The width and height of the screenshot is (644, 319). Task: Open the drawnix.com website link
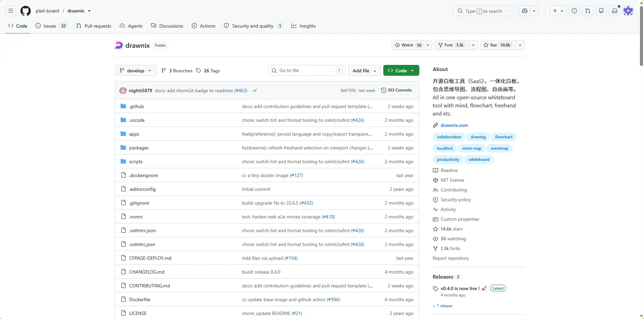454,125
